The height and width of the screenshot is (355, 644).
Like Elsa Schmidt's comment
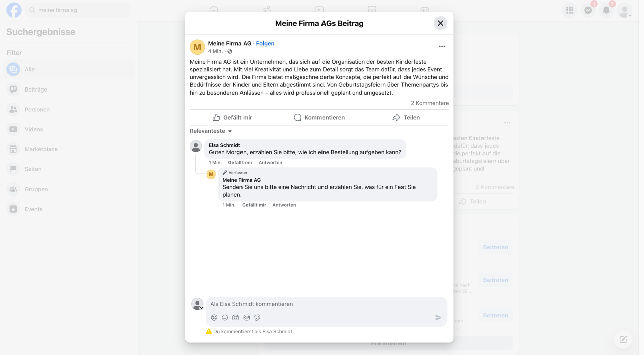point(240,163)
